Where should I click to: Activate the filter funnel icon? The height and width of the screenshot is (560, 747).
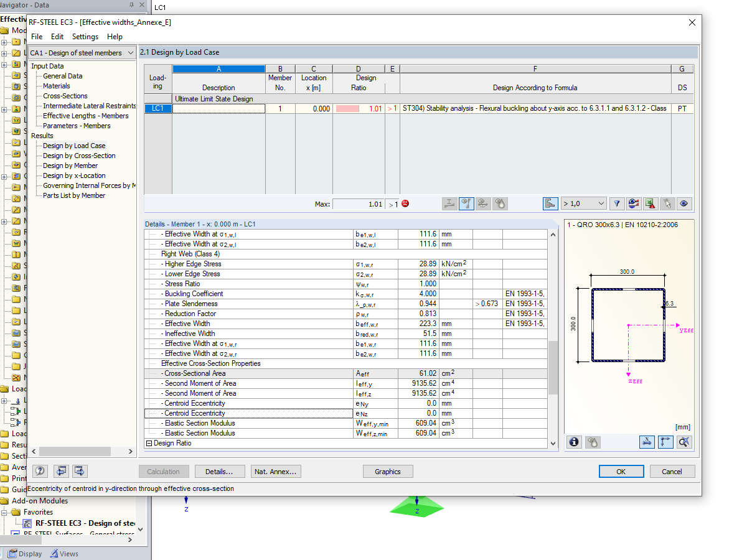tap(617, 203)
